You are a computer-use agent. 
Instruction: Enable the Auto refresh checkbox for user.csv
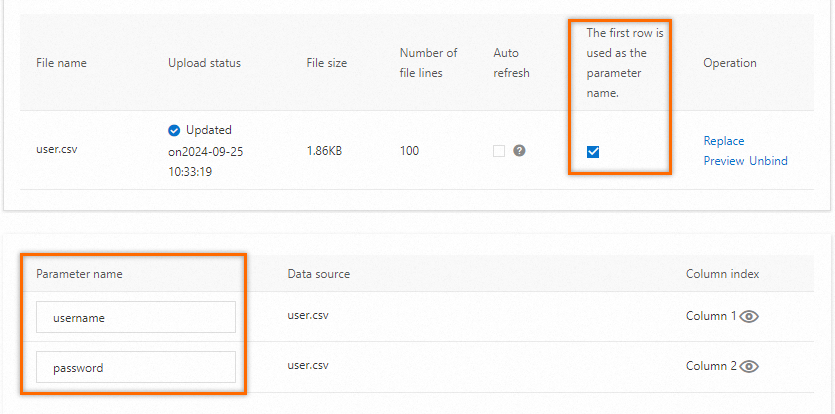click(499, 151)
